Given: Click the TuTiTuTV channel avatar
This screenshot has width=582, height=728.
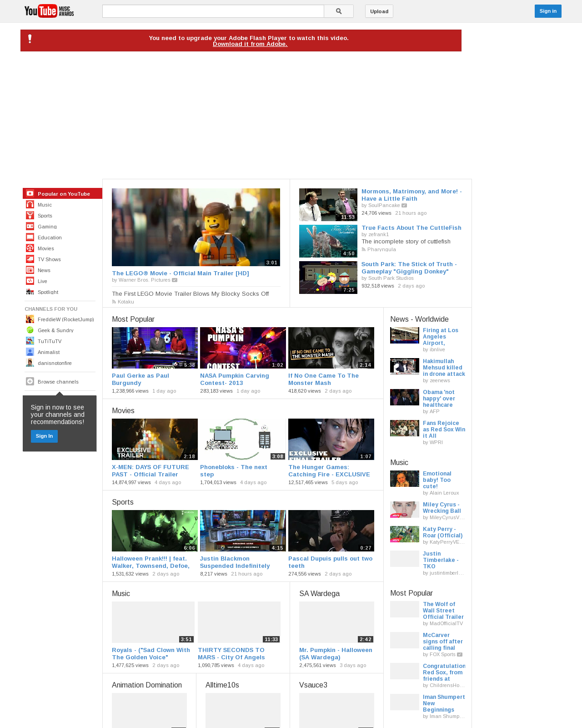Looking at the screenshot, I should click(x=30, y=341).
